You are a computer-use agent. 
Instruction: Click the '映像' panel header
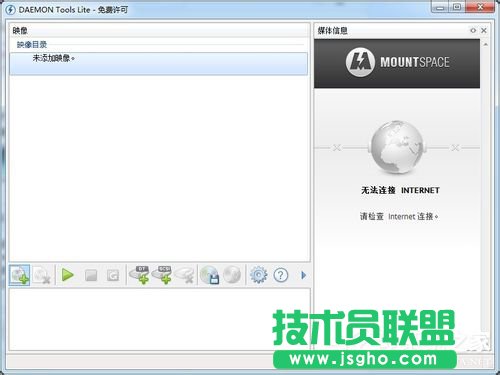point(20,31)
